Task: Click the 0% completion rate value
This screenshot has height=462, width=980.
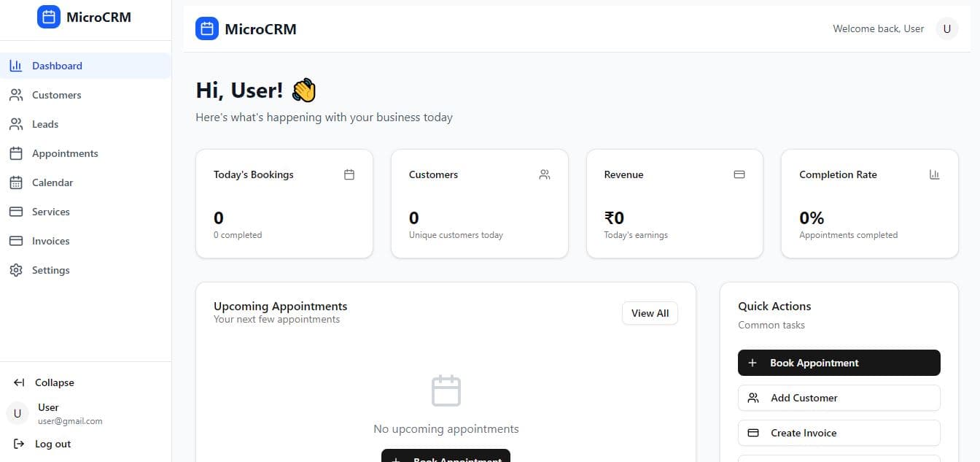Action: pyautogui.click(x=812, y=217)
